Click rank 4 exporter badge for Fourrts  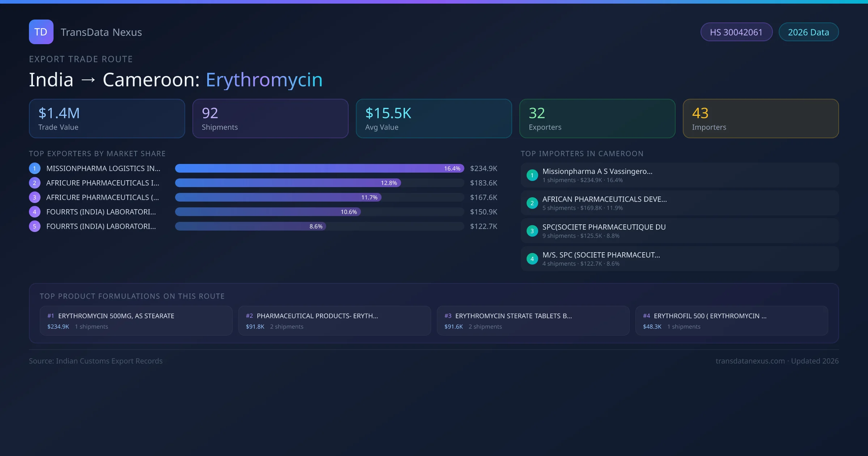point(34,212)
